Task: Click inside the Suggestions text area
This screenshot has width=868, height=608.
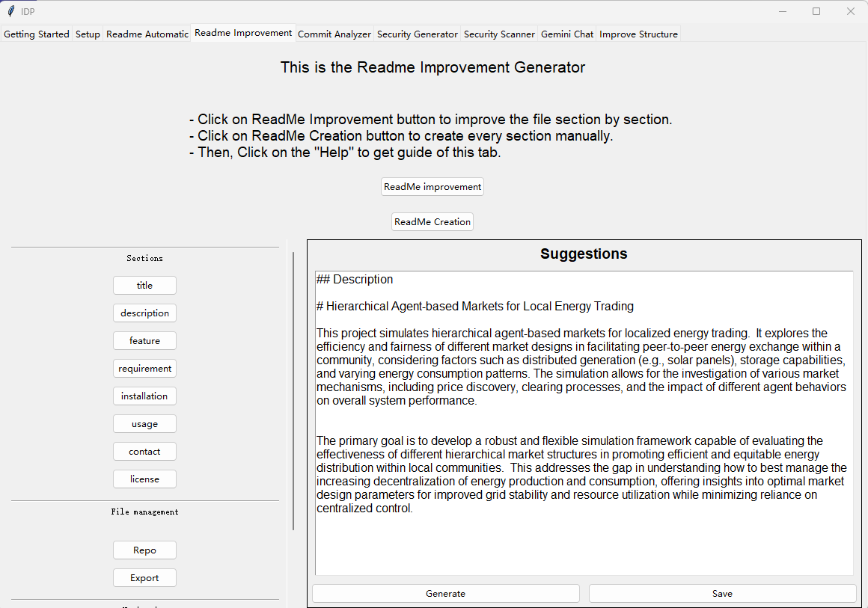Action: coord(584,423)
